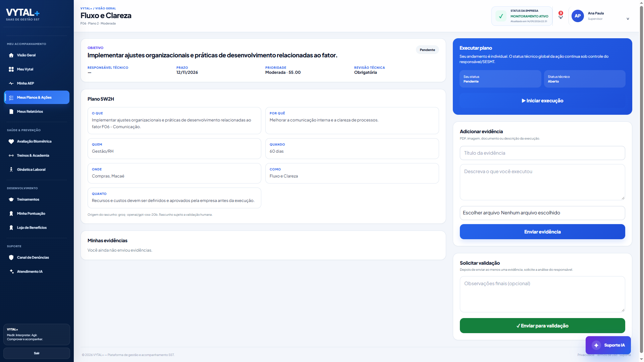The width and height of the screenshot is (644, 362).
Task: Click Enviar evidência button
Action: click(542, 232)
